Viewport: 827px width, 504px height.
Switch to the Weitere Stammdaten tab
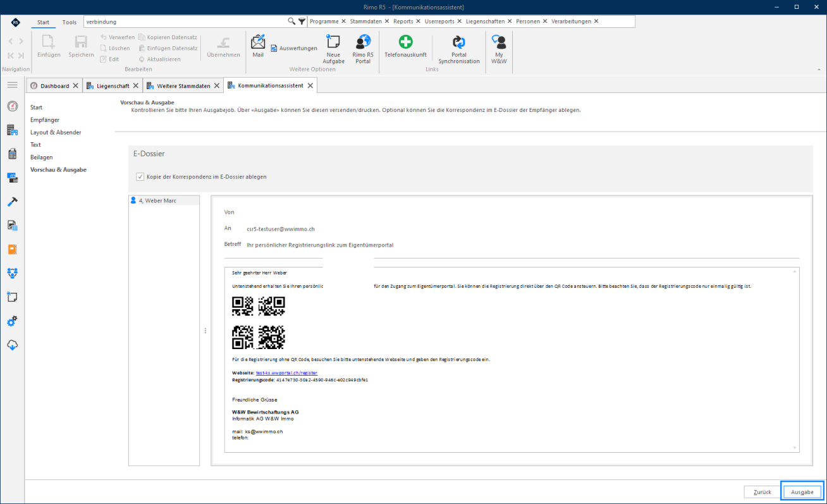[183, 85]
